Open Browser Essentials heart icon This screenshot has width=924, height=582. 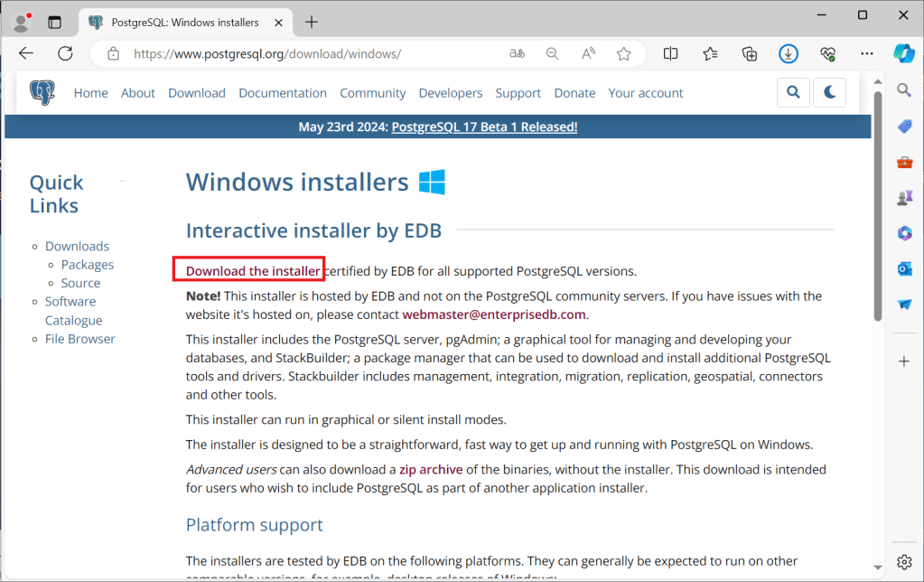pyautogui.click(x=827, y=53)
